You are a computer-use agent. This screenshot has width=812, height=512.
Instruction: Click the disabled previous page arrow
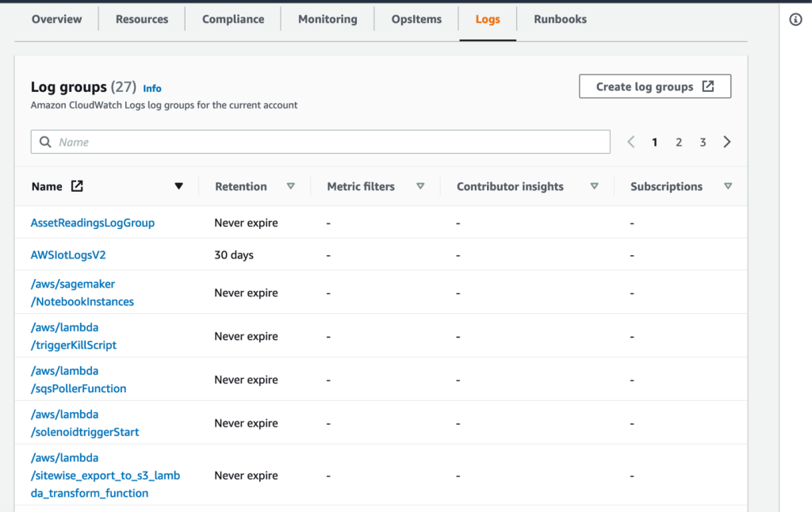[x=630, y=141]
